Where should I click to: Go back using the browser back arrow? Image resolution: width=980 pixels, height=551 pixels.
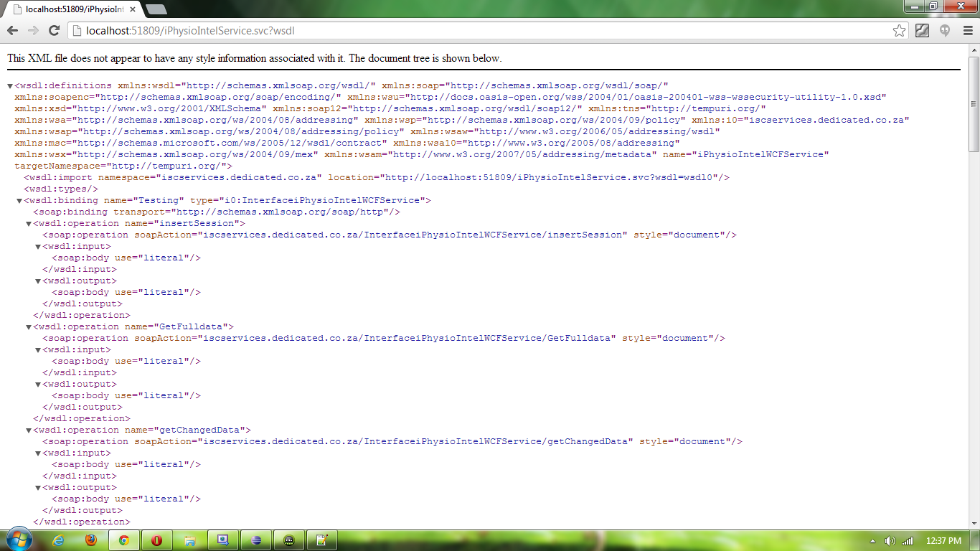(12, 30)
